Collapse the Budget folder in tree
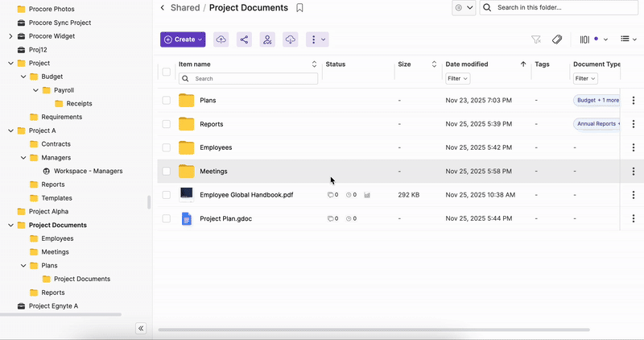 (x=23, y=77)
